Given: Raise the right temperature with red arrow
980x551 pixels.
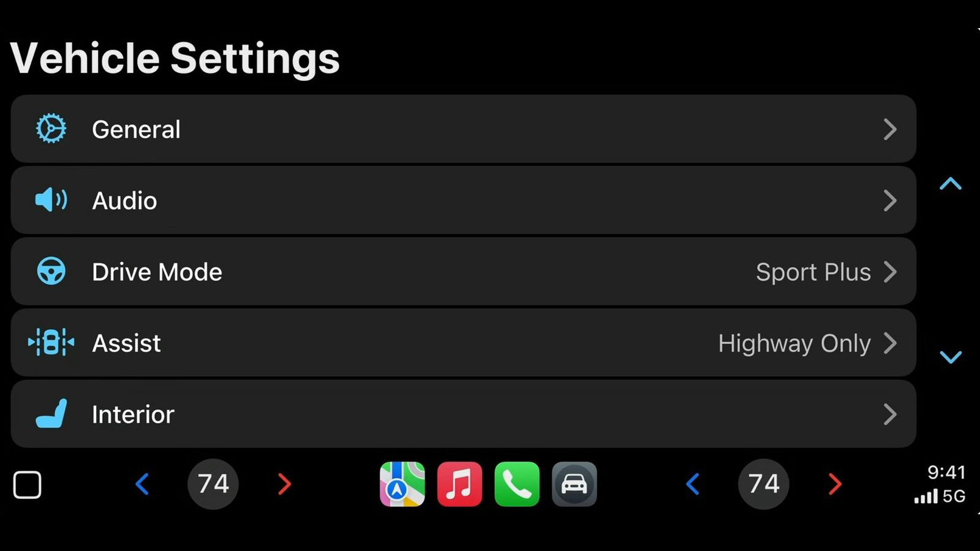Looking at the screenshot, I should [x=835, y=484].
